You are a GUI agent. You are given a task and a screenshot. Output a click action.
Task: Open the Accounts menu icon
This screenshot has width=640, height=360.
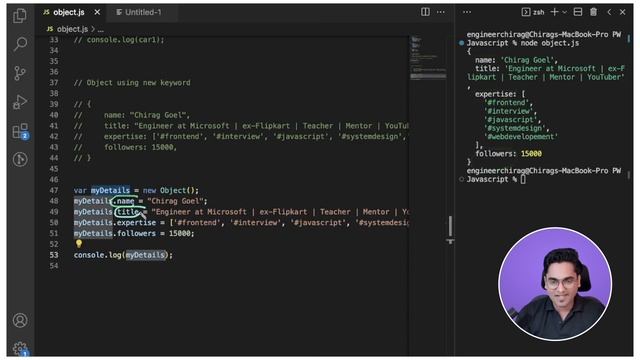click(x=20, y=320)
